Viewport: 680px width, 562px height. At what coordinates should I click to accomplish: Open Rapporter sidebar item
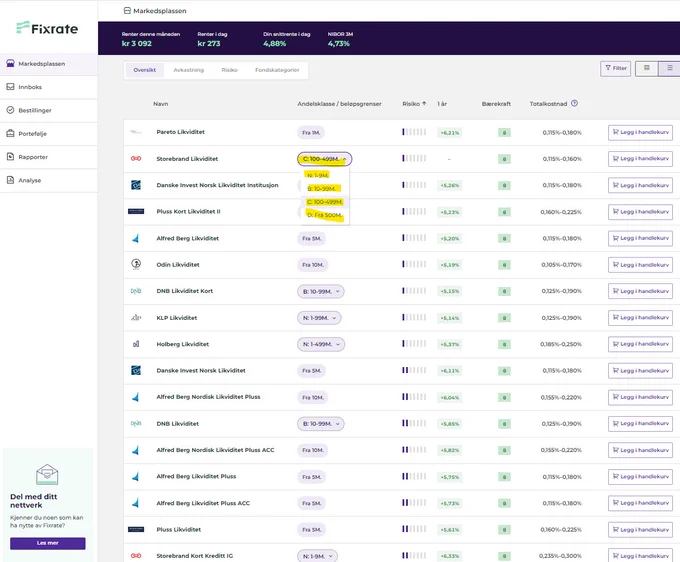49,157
